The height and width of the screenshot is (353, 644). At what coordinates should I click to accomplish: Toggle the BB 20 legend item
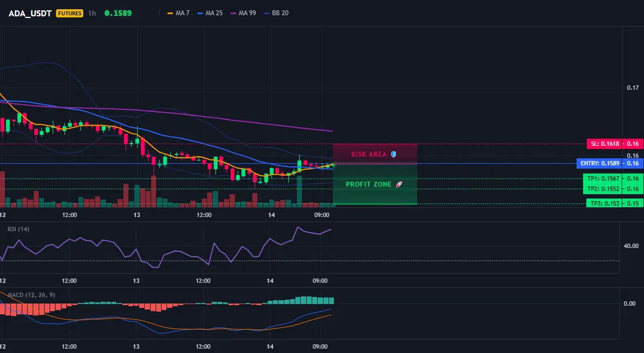tap(276, 13)
